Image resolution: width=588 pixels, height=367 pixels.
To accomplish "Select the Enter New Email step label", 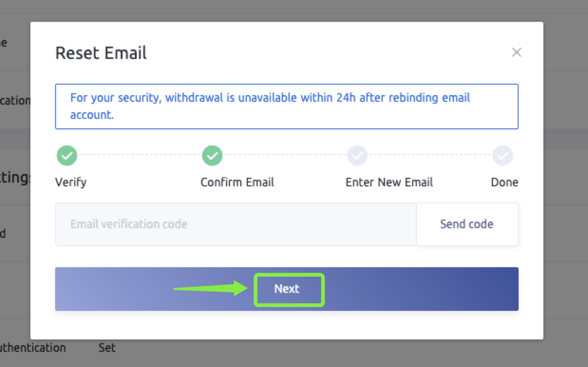I will pos(389,183).
